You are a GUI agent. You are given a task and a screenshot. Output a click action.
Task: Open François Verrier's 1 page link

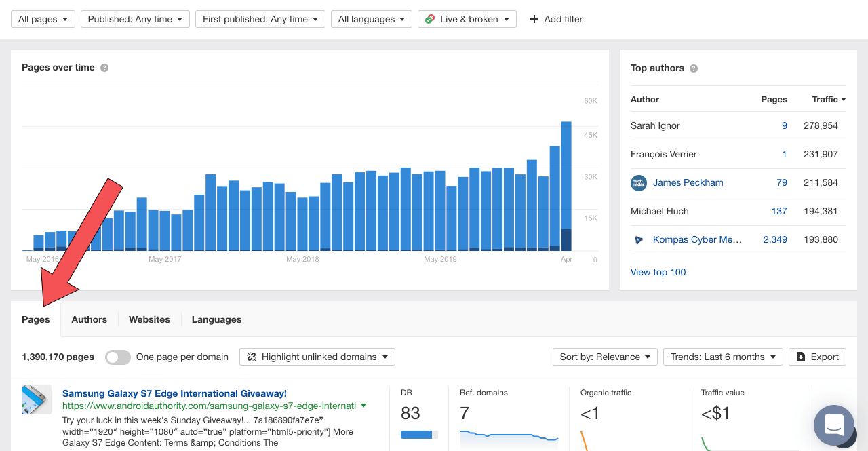[x=785, y=154]
